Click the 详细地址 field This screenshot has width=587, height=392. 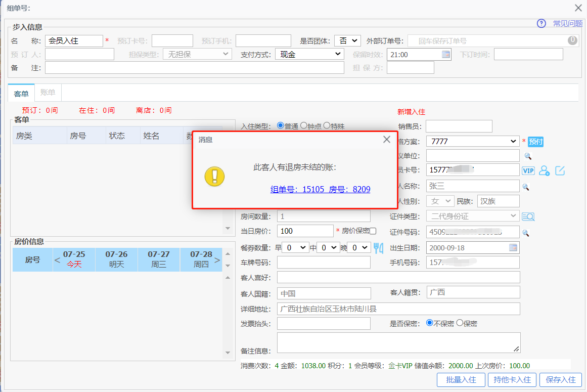click(399, 309)
